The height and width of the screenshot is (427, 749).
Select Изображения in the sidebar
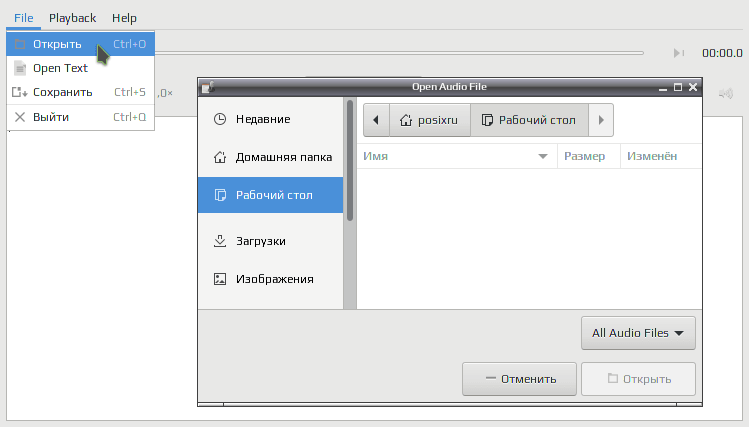click(x=270, y=279)
